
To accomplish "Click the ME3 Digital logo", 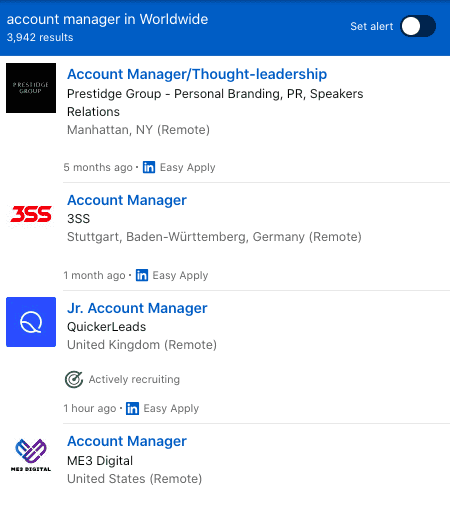I will tap(31, 455).
